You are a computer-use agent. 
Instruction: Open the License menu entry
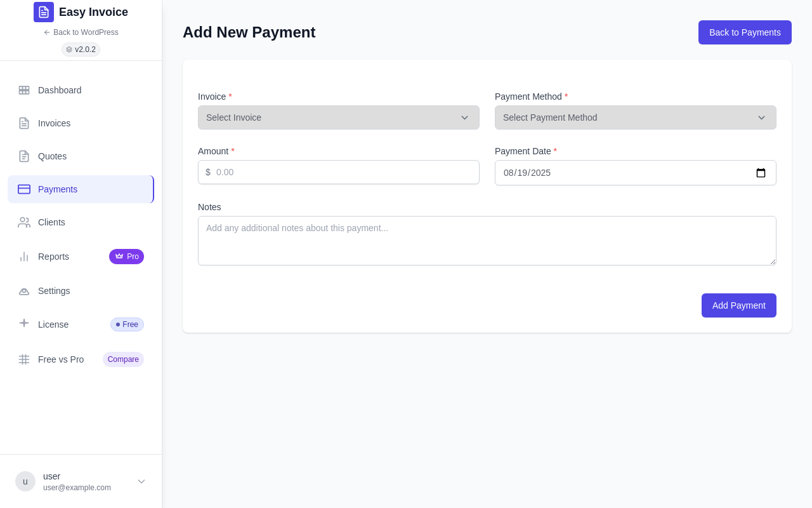(x=81, y=324)
